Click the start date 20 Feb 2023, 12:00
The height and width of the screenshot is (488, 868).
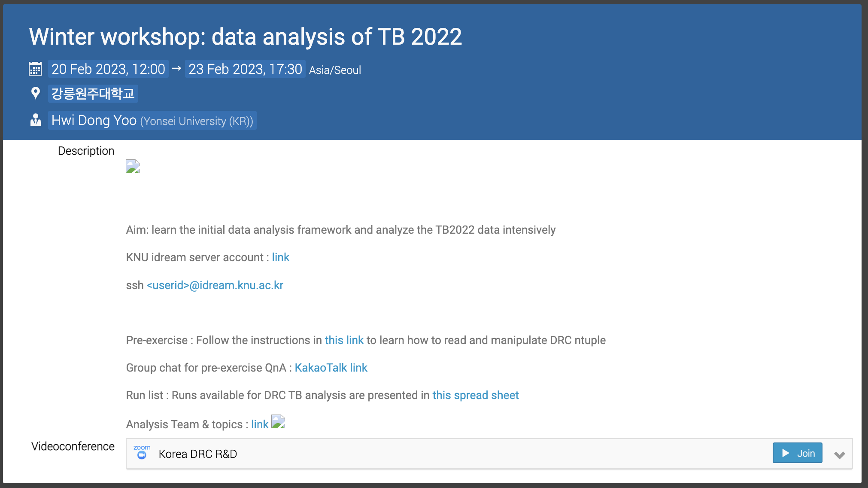coord(108,69)
